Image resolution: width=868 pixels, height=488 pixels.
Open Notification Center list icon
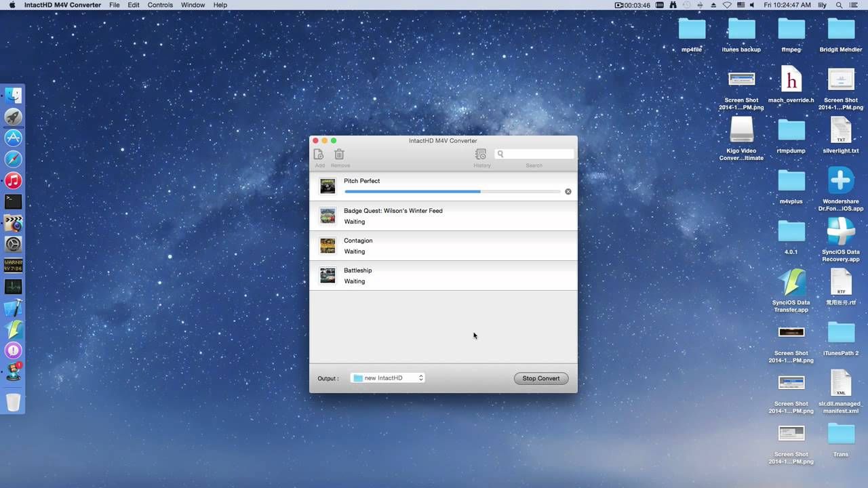(854, 5)
